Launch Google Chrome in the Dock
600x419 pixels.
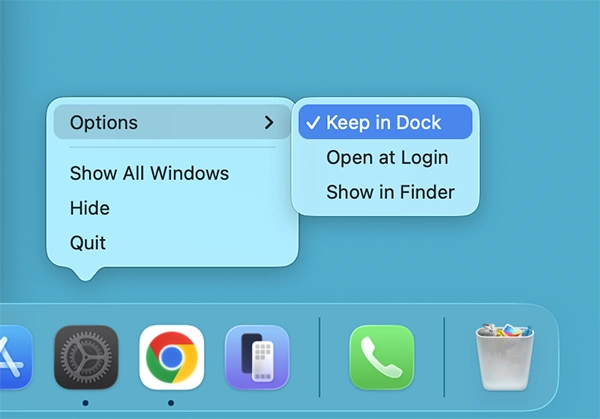coord(171,357)
